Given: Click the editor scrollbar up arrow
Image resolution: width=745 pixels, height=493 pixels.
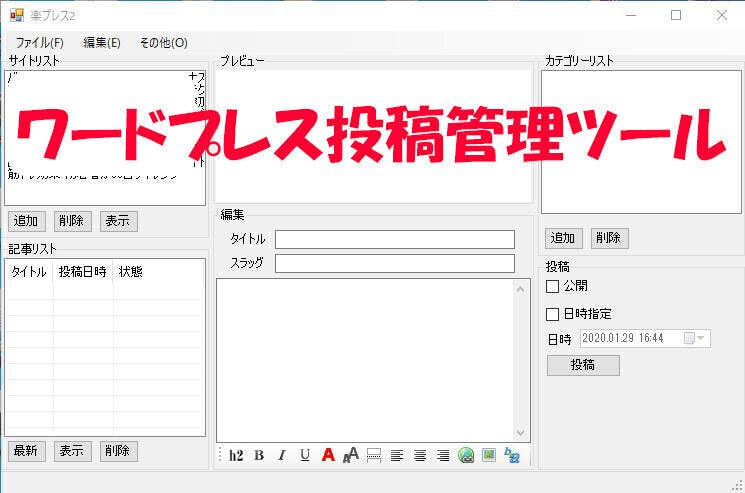Looking at the screenshot, I should pos(521,289).
